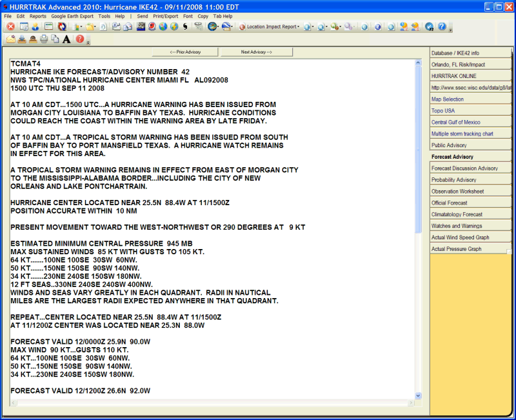Go to the Prior Advisory
The height and width of the screenshot is (420, 516).
[x=184, y=52]
